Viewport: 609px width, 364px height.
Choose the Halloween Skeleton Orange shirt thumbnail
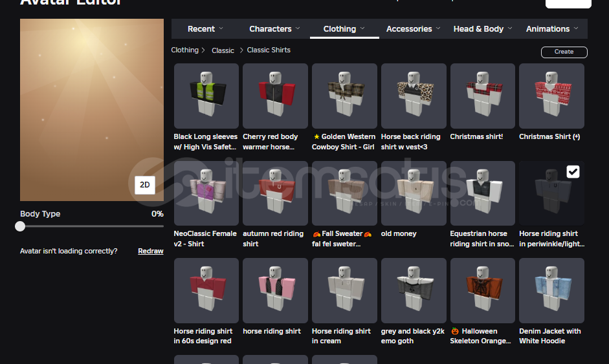[x=483, y=290]
